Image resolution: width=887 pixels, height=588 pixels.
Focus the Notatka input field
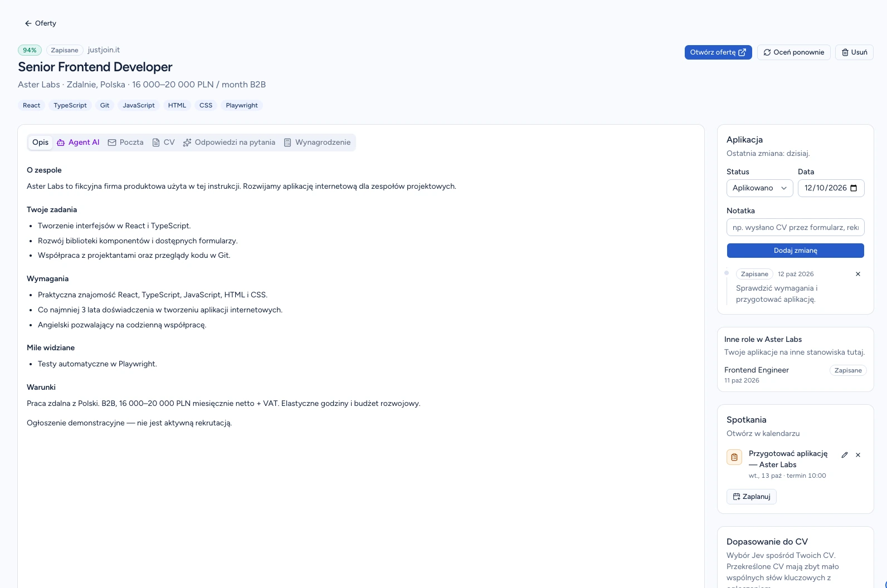796,227
